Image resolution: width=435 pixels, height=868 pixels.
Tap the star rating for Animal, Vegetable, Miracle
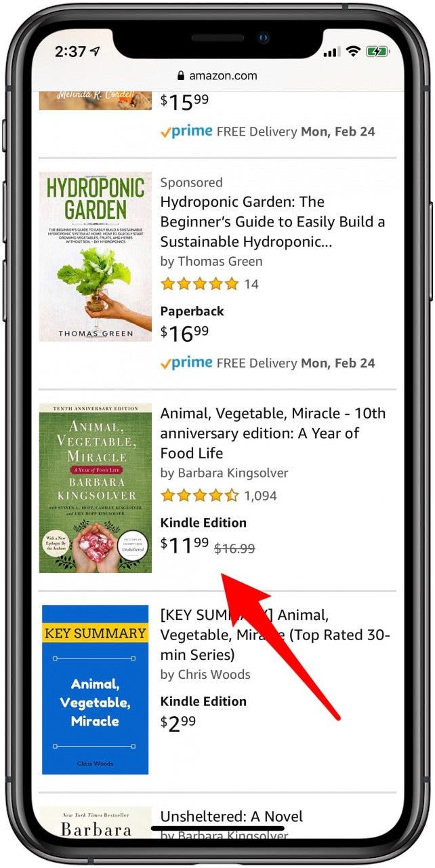tap(199, 496)
